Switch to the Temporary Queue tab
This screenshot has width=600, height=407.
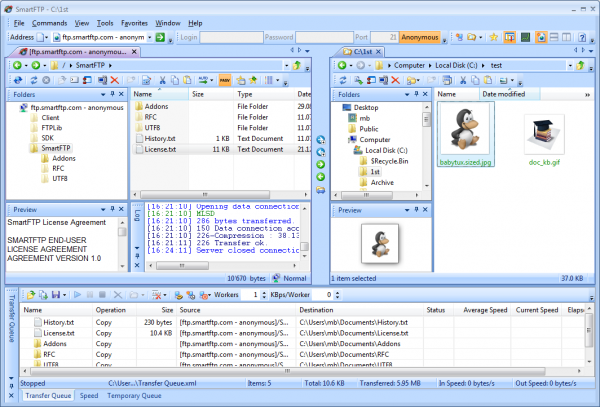[x=133, y=396]
